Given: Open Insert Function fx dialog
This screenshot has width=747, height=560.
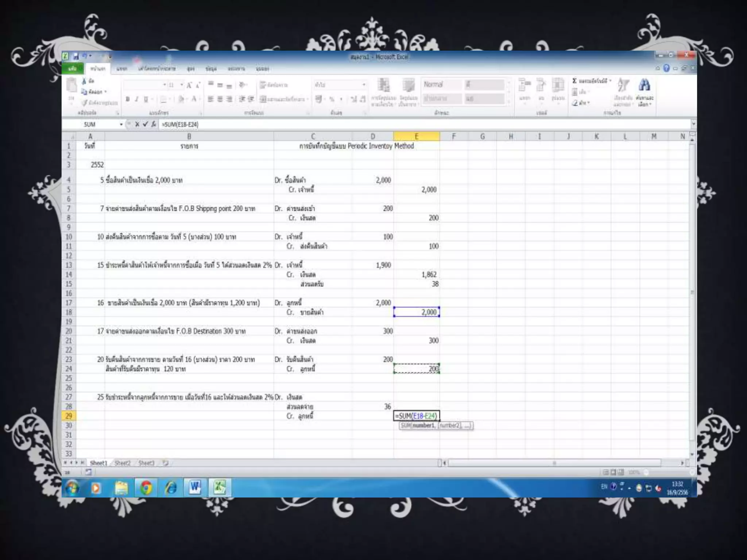Looking at the screenshot, I should pos(154,124).
